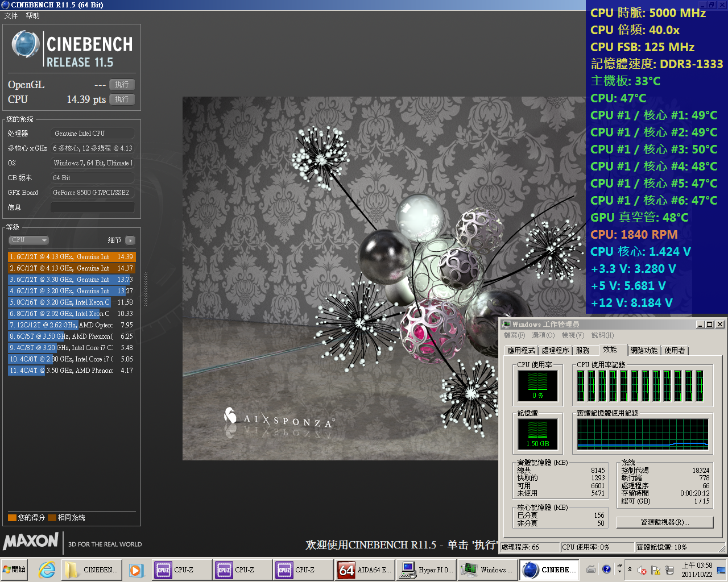Select rank 6 Intel Xeon 2.92 GHz result
This screenshot has height=582, width=728.
pos(72,314)
